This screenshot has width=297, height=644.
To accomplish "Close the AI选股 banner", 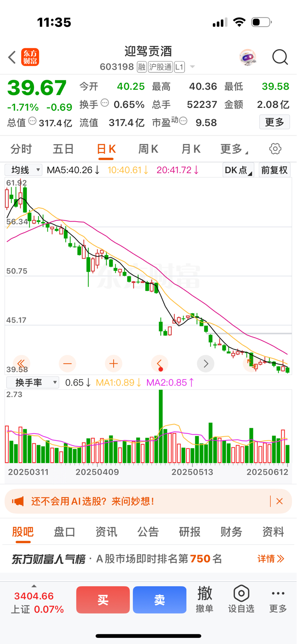I will coord(280,501).
